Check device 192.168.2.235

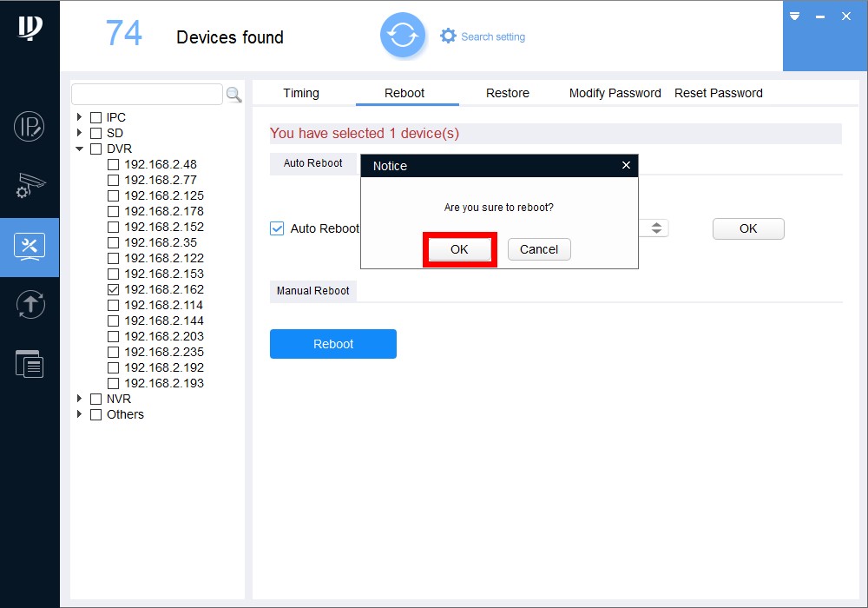point(113,352)
